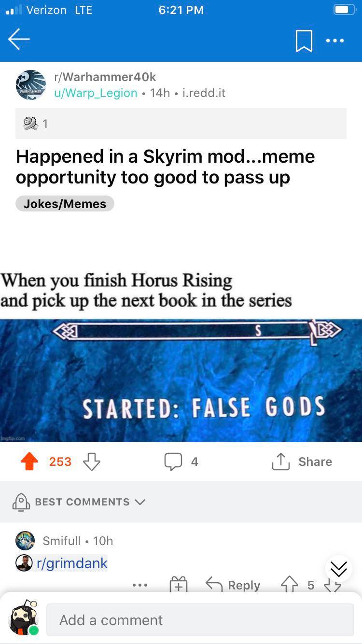This screenshot has width=362, height=644.
Task: Open the comment's three-dot options
Action: point(140,585)
